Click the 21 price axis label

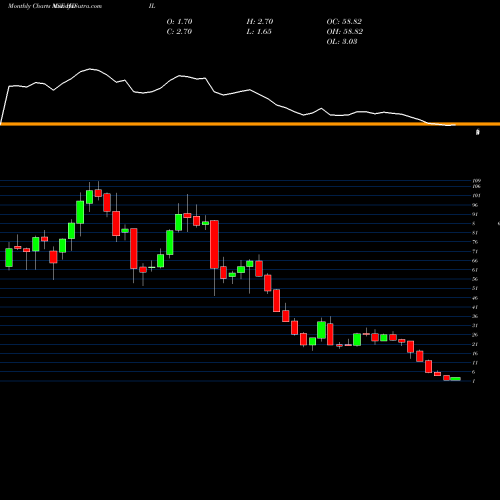pyautogui.click(x=475, y=344)
